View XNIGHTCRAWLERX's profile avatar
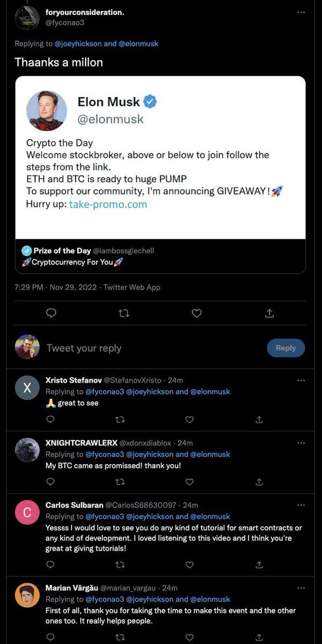The image size is (322, 644). [x=27, y=450]
